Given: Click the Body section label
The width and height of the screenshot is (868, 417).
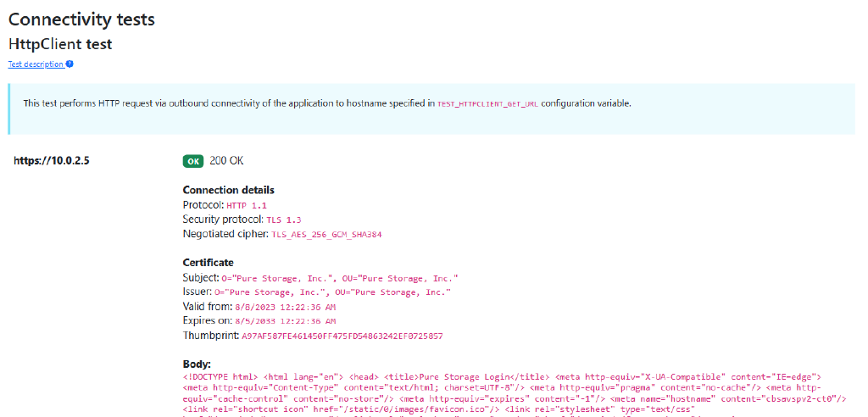Looking at the screenshot, I should tap(197, 364).
